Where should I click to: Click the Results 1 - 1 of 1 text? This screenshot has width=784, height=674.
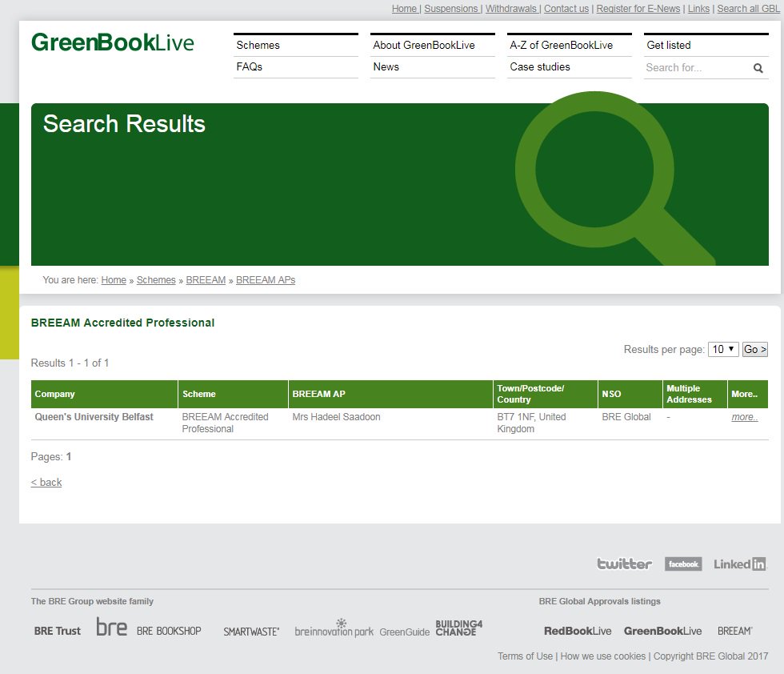click(70, 363)
